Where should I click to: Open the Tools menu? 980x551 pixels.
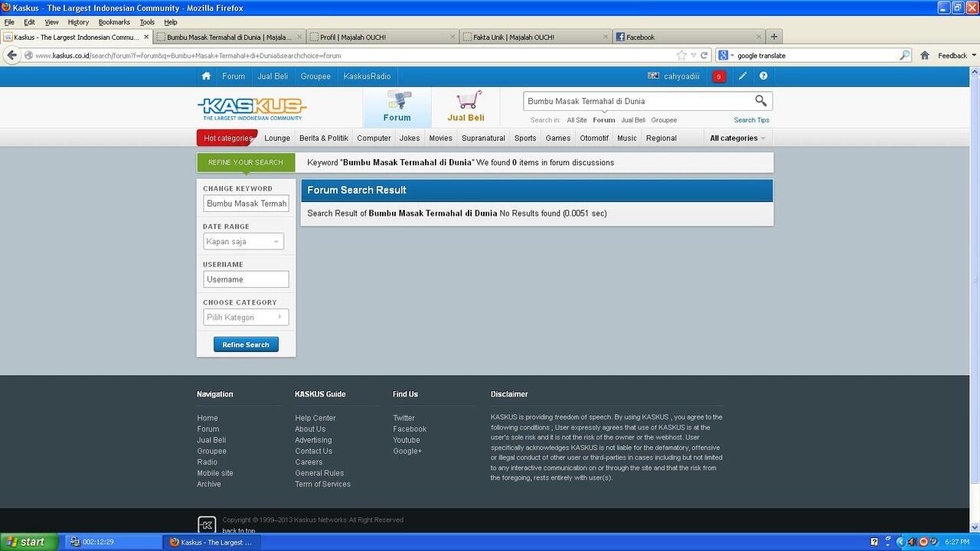point(147,22)
